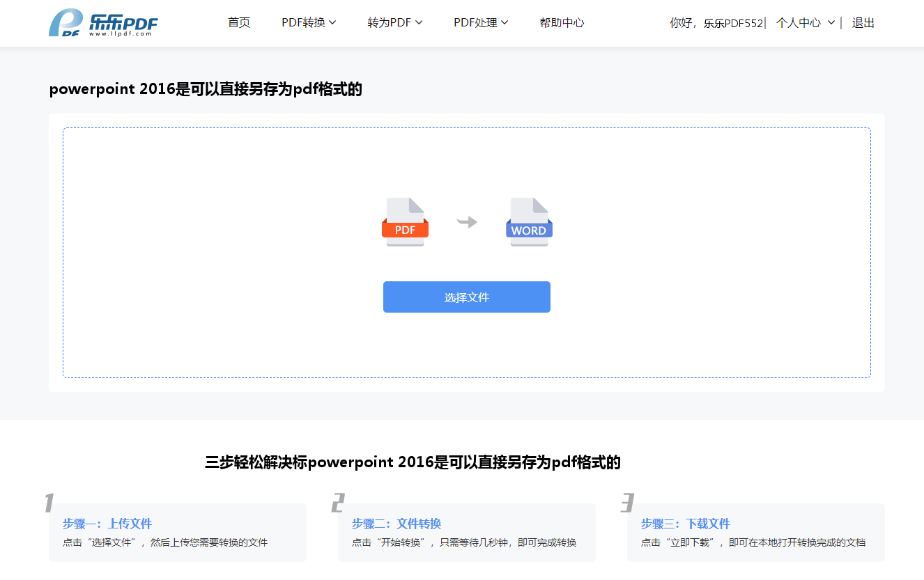Viewport: 924px width, 580px height.
Task: Open the 首页 menu item
Action: pyautogui.click(x=239, y=23)
